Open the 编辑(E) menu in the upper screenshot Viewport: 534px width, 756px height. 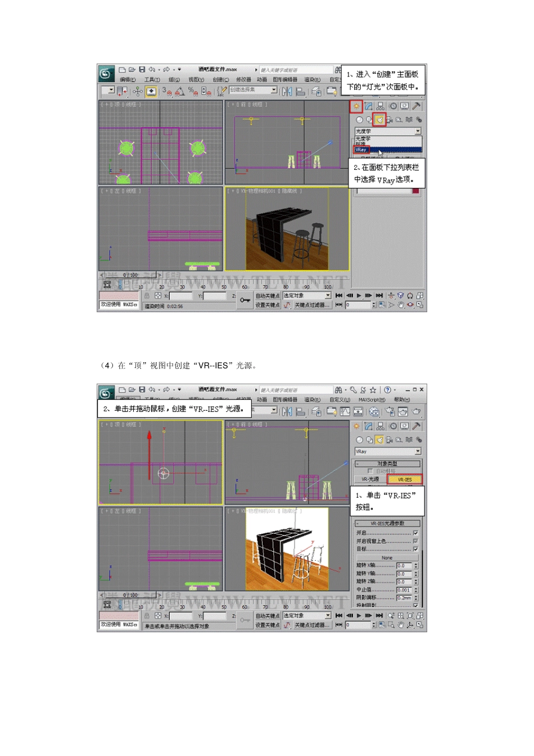point(128,80)
